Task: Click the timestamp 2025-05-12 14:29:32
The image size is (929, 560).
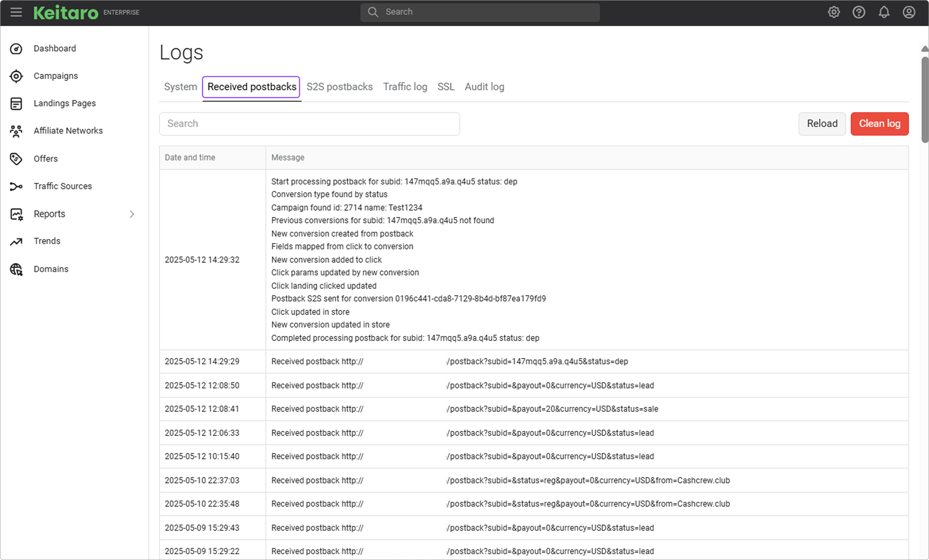Action: 202,260
